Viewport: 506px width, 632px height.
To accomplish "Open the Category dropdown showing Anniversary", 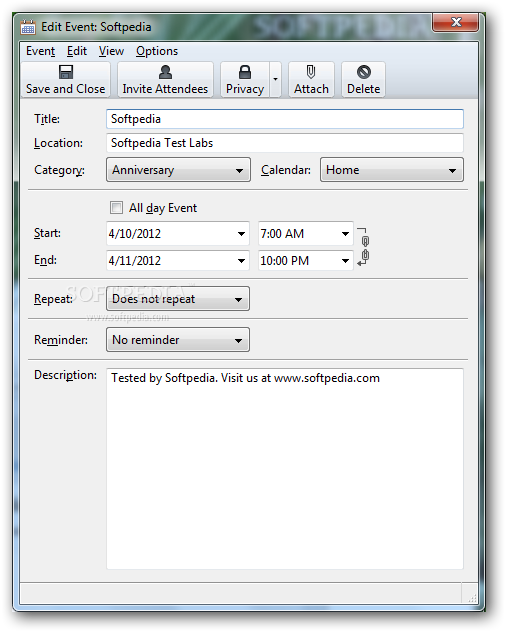I will [178, 170].
